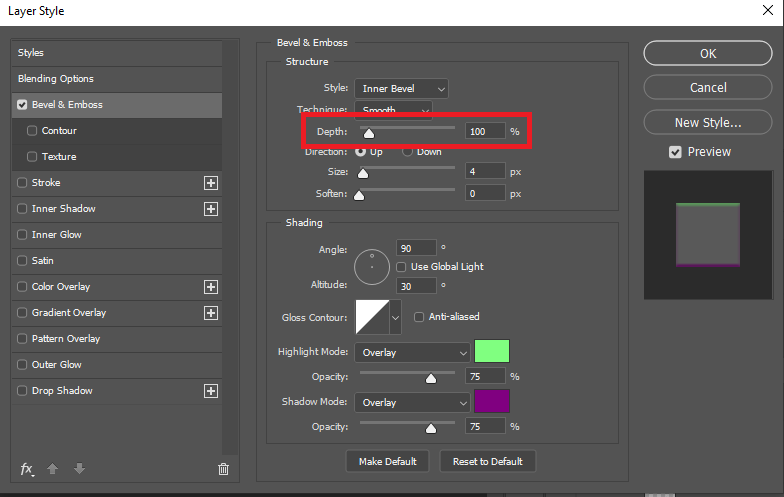Image resolution: width=784 pixels, height=497 pixels.
Task: Expand the Gloss Contour picker arrow
Action: tap(396, 317)
